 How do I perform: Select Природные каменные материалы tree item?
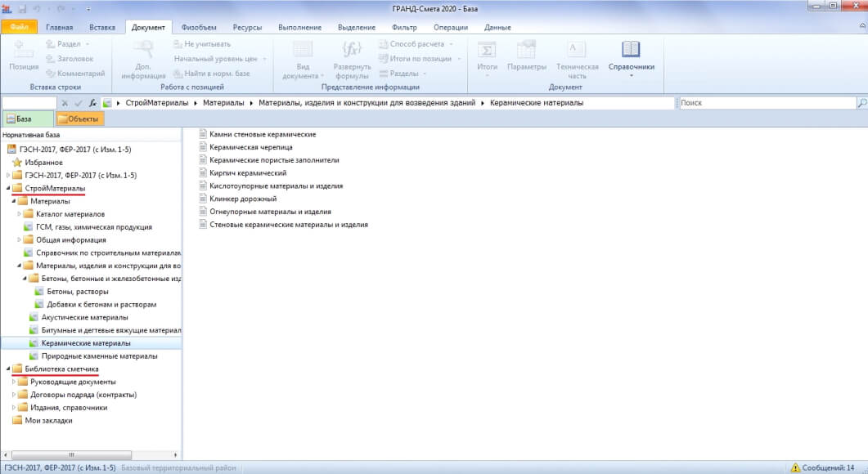tap(99, 356)
